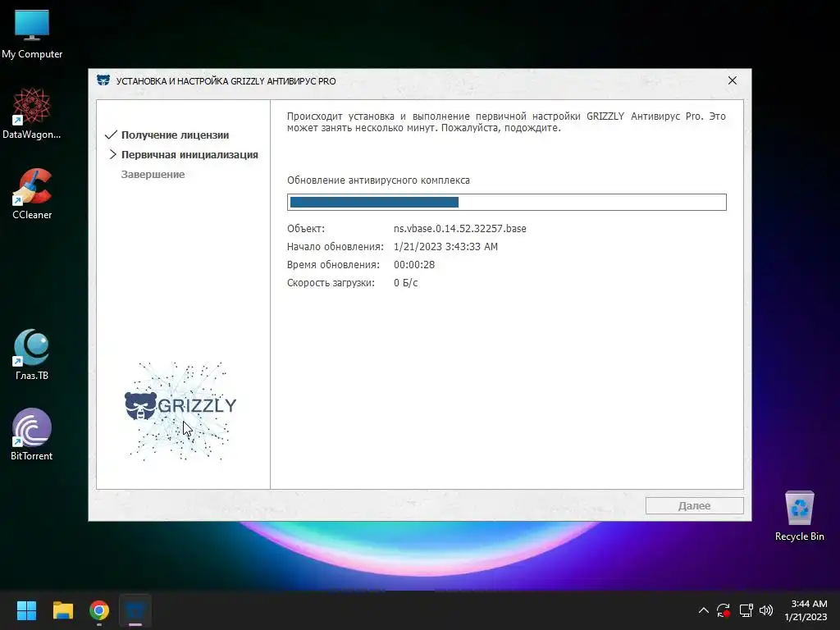Select the Grizzly installer taskbar icon

tap(135, 610)
